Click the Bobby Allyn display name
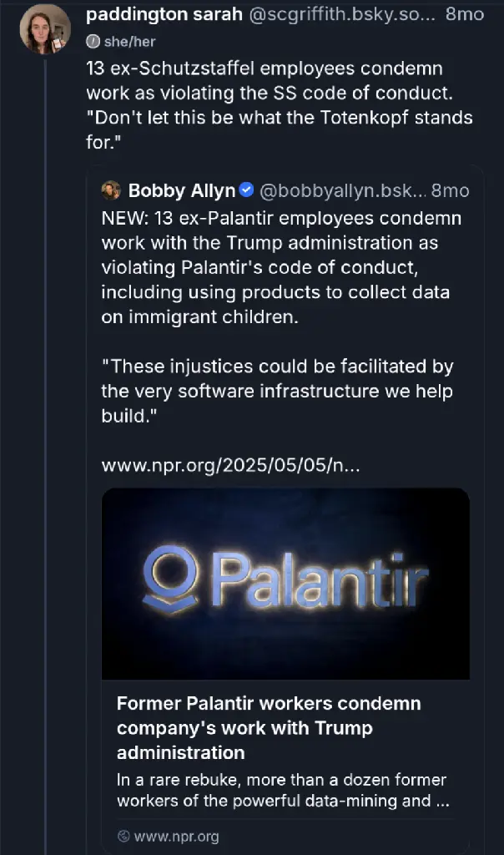 coord(181,190)
